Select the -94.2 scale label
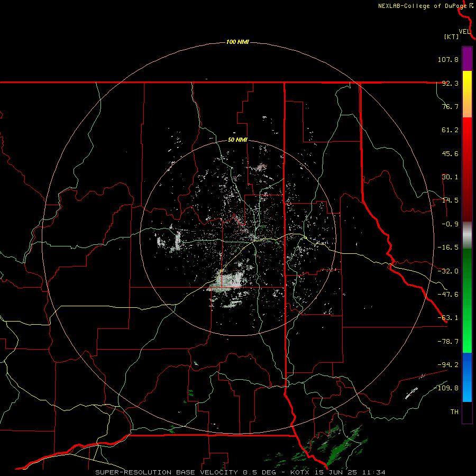Viewport: 476px width, 476px height. pyautogui.click(x=448, y=364)
